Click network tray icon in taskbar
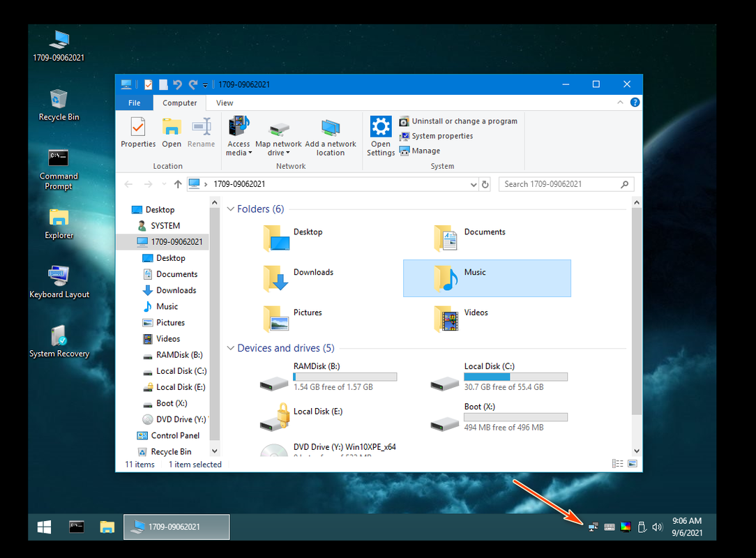 tap(594, 527)
